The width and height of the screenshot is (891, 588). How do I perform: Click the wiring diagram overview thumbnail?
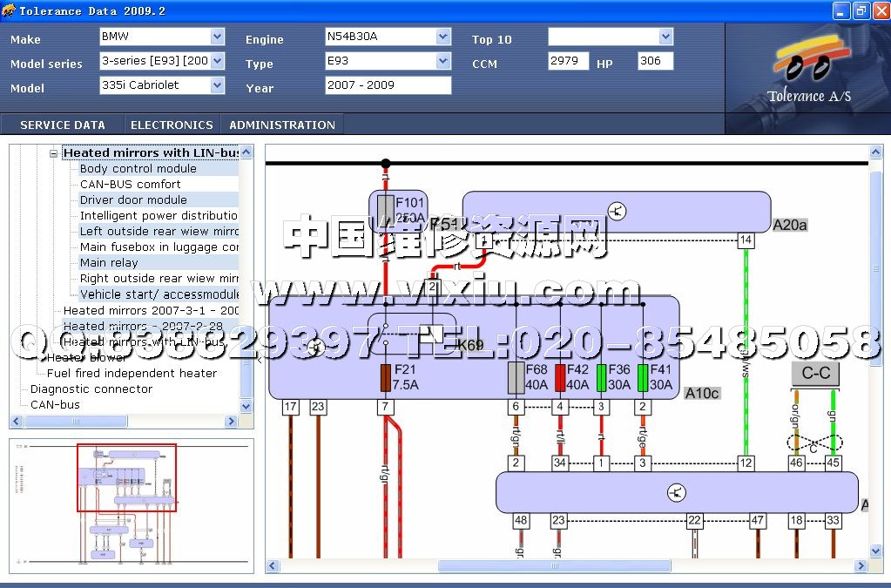pyautogui.click(x=131, y=501)
